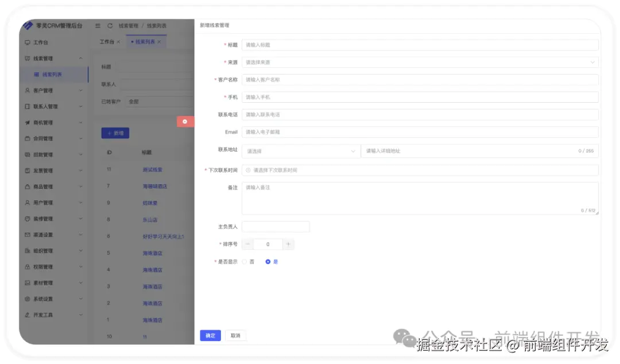
Task: Open 商机管理 via its sidebar icon
Action: [x=26, y=122]
